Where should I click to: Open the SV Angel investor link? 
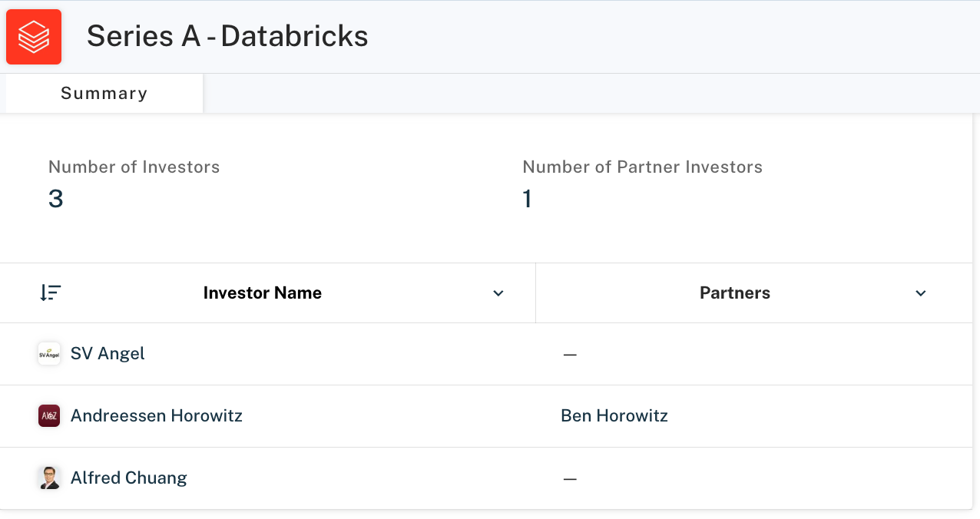(x=108, y=354)
